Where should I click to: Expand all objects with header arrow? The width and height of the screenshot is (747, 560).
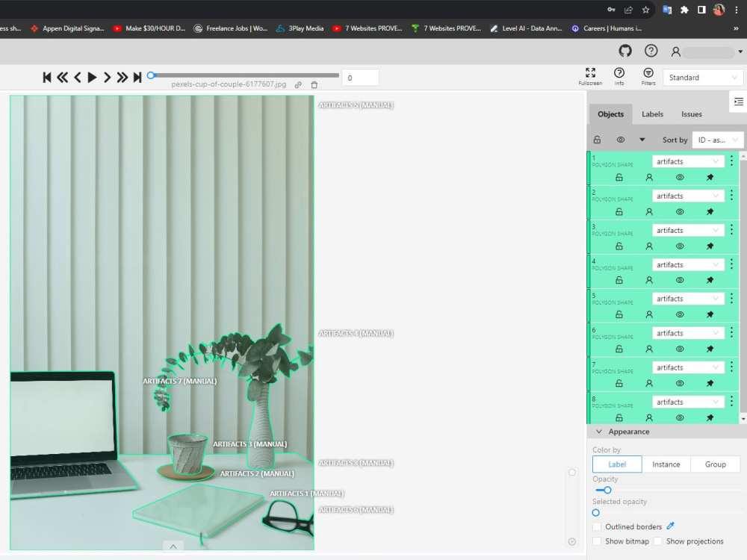[x=642, y=140]
